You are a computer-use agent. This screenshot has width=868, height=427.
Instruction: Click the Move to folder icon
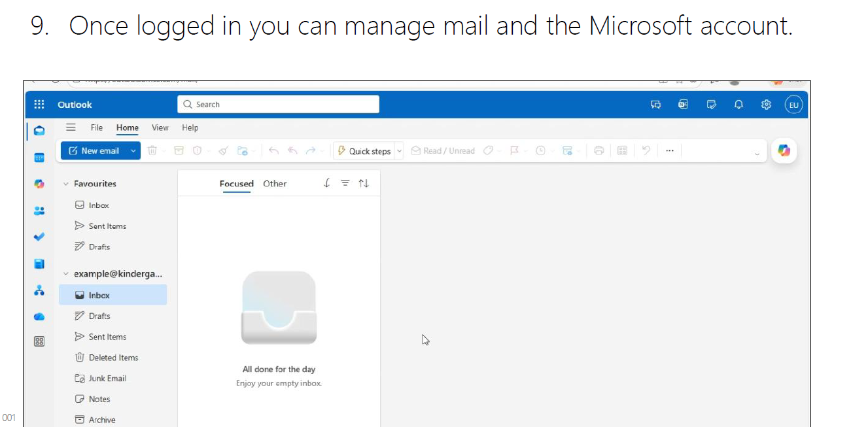[x=243, y=150]
